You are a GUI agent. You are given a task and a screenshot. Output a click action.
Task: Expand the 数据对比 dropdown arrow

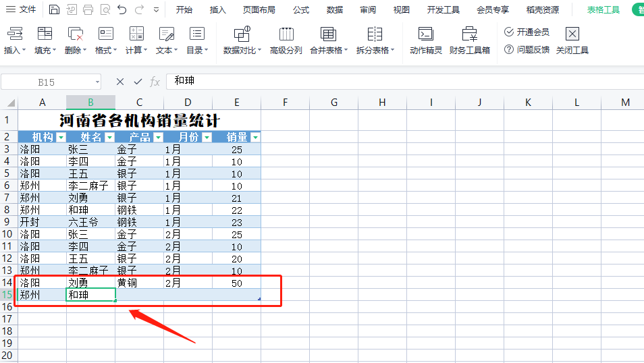pyautogui.click(x=259, y=50)
